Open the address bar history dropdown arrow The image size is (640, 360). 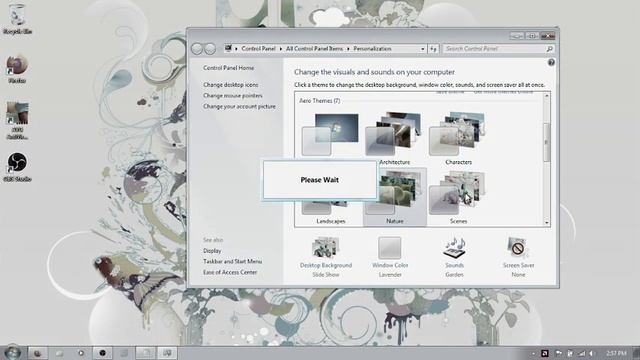[x=422, y=49]
